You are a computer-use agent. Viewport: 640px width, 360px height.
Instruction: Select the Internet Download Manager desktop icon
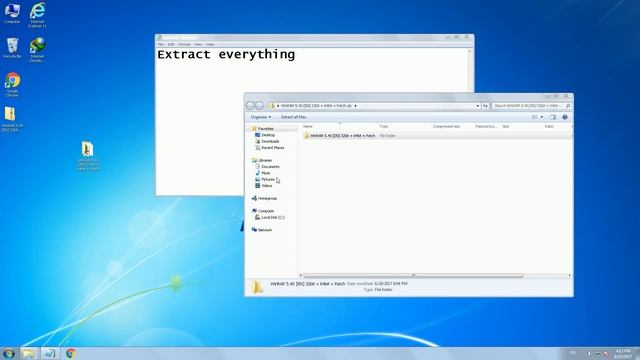point(37,50)
